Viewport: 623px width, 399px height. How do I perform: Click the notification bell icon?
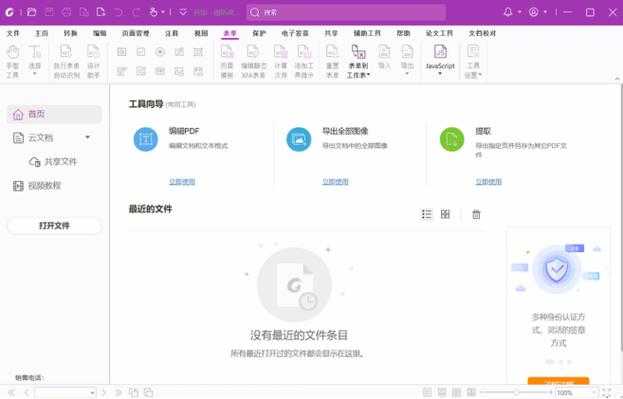tap(508, 12)
